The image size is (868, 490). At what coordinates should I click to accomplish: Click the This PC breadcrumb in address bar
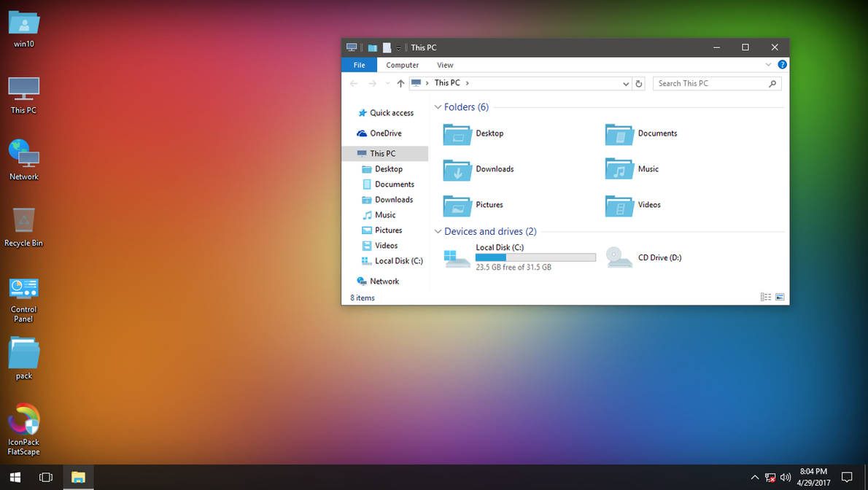tap(447, 83)
